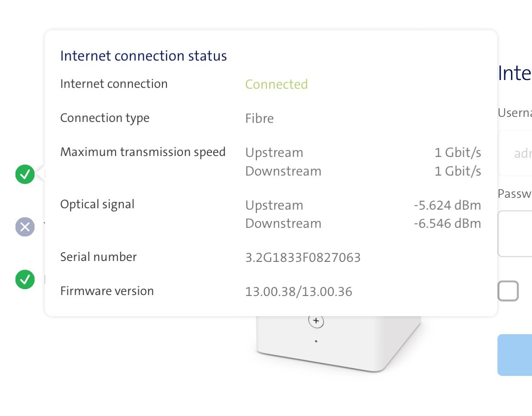The width and height of the screenshot is (532, 416).
Task: Click the Maximum transmission speed label
Action: click(143, 152)
